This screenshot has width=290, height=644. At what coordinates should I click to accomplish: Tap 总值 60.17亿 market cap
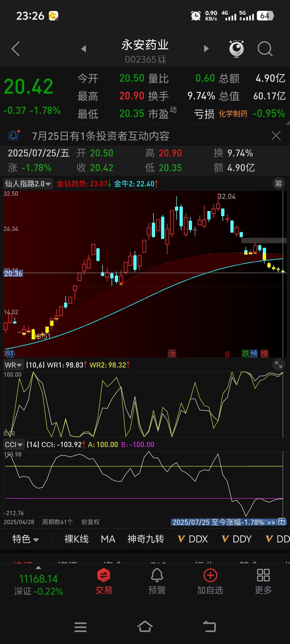pyautogui.click(x=252, y=96)
